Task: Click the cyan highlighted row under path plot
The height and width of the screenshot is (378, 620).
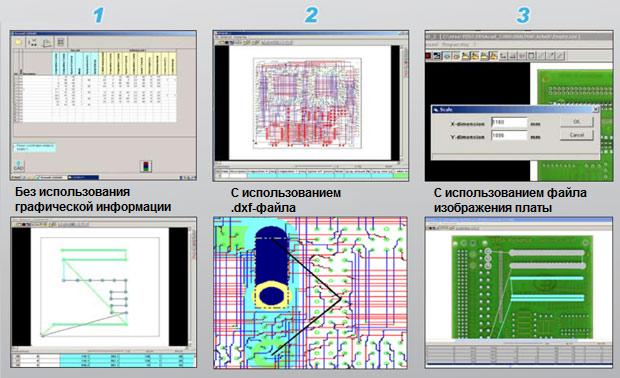Action: point(127,360)
